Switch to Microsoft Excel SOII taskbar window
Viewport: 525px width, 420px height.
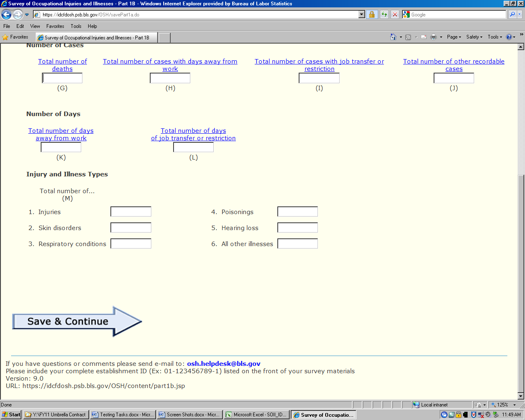click(x=257, y=415)
